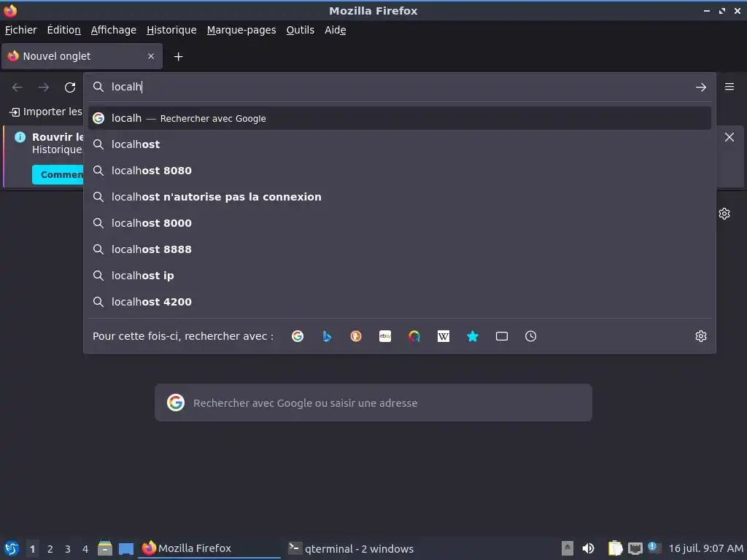Click the removable media eject tray icon

click(568, 548)
